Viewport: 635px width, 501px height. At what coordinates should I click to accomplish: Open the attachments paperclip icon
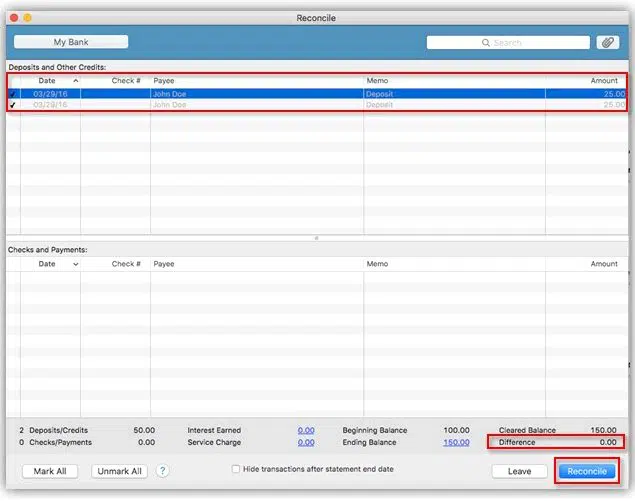point(607,42)
